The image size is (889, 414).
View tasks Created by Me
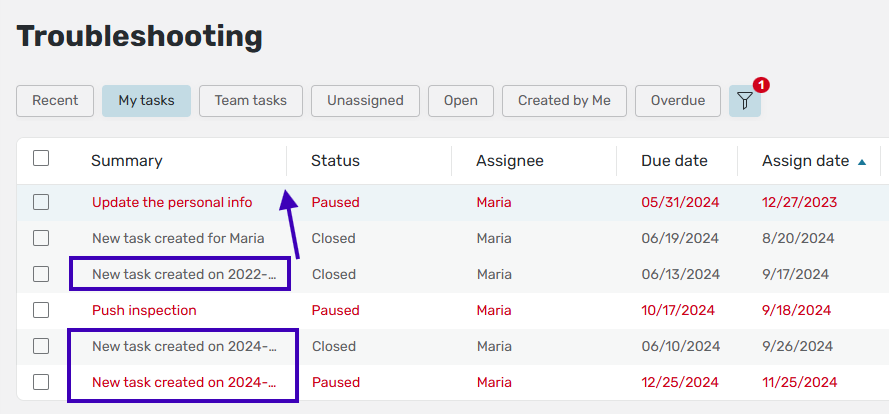coord(564,101)
